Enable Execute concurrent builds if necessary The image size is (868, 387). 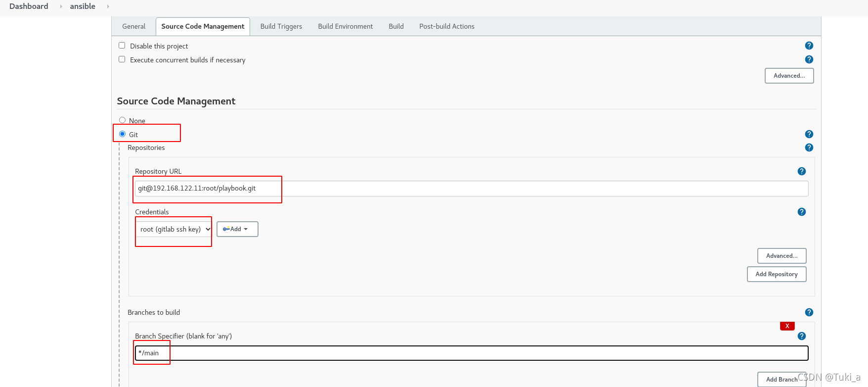pyautogui.click(x=122, y=59)
